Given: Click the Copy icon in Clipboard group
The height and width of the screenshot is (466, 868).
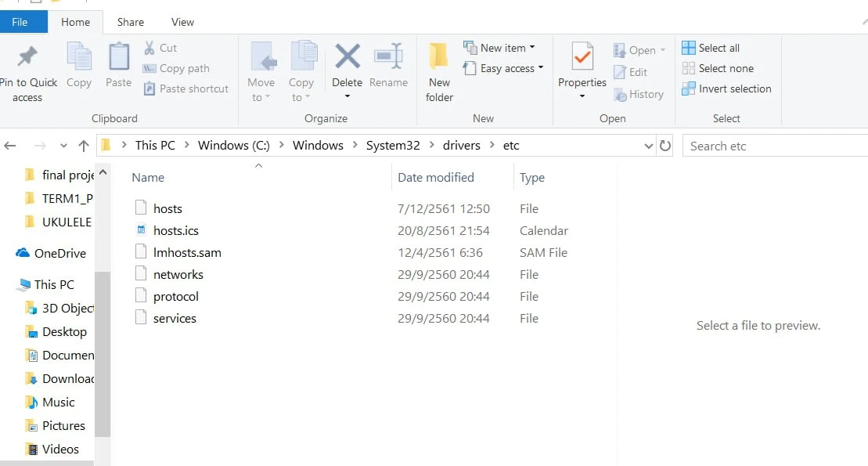Looking at the screenshot, I should tap(79, 56).
